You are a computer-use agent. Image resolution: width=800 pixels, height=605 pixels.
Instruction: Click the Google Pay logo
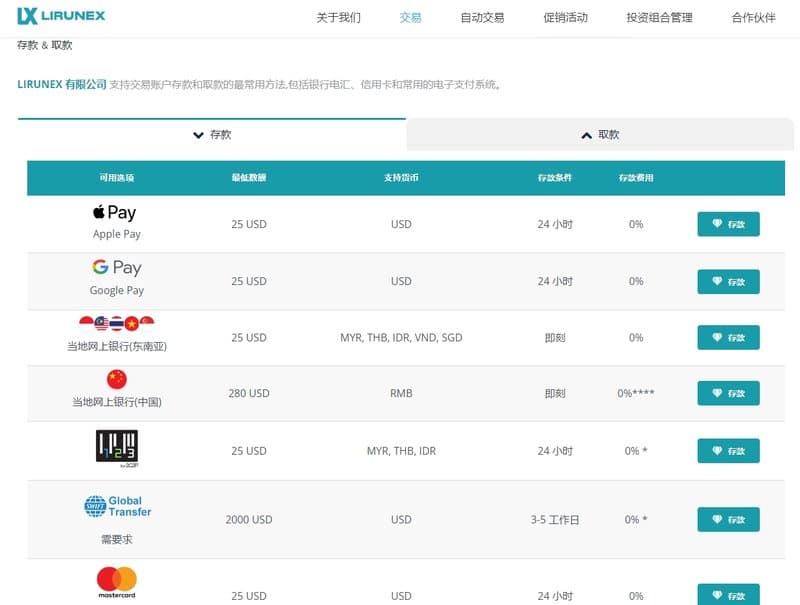tap(117, 267)
